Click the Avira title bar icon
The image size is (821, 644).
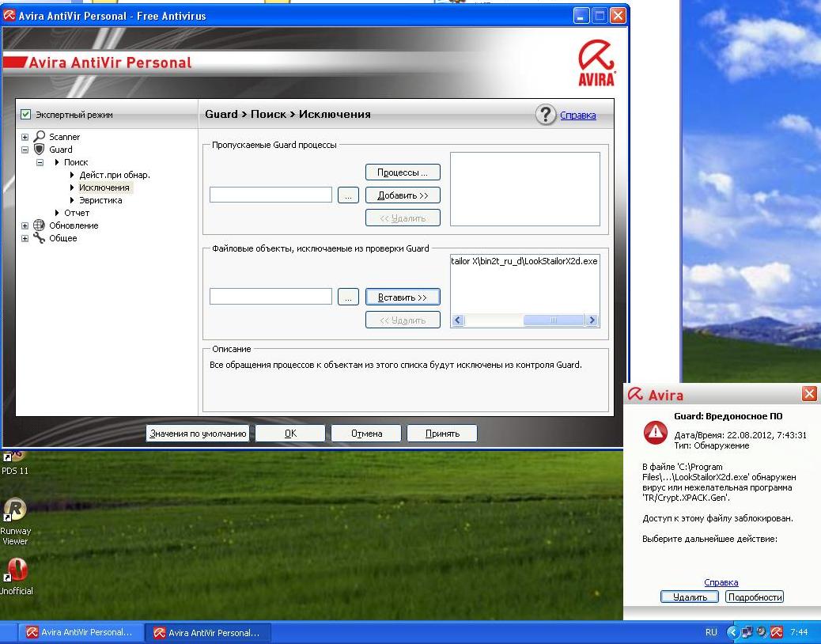click(9, 15)
